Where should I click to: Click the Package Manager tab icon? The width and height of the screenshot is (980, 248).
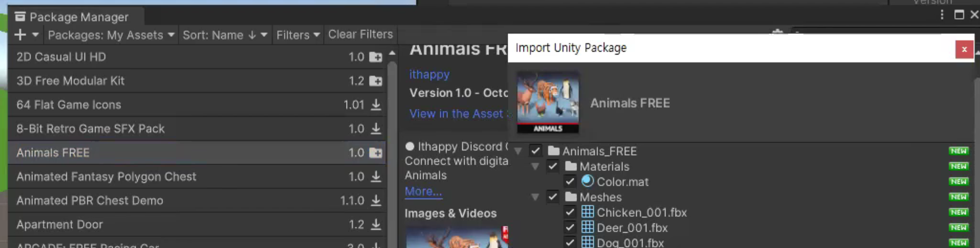pyautogui.click(x=20, y=17)
